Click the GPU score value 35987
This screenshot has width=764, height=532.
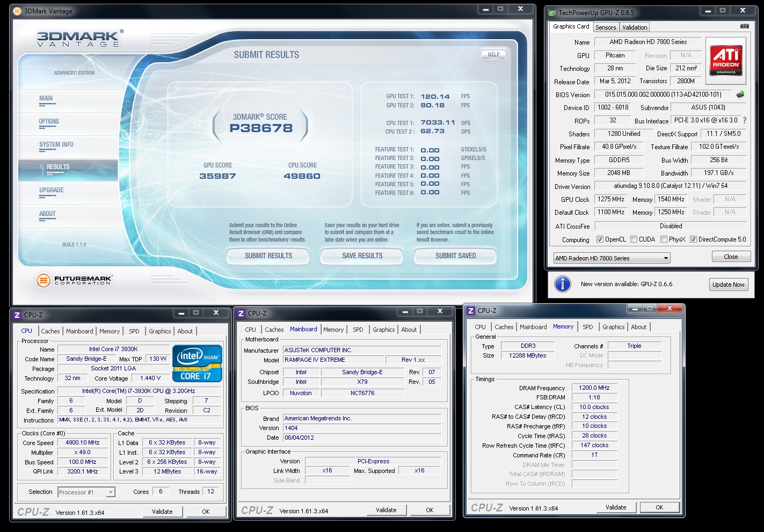pos(217,176)
